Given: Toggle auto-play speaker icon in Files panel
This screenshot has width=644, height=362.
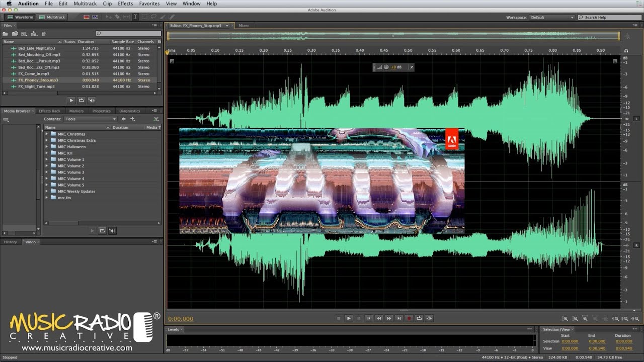Looking at the screenshot, I should point(91,100).
